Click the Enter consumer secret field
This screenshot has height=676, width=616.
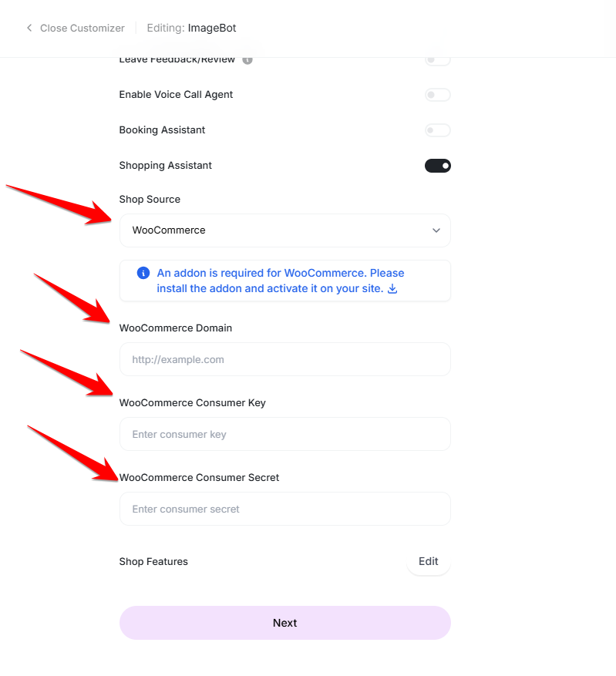click(284, 510)
